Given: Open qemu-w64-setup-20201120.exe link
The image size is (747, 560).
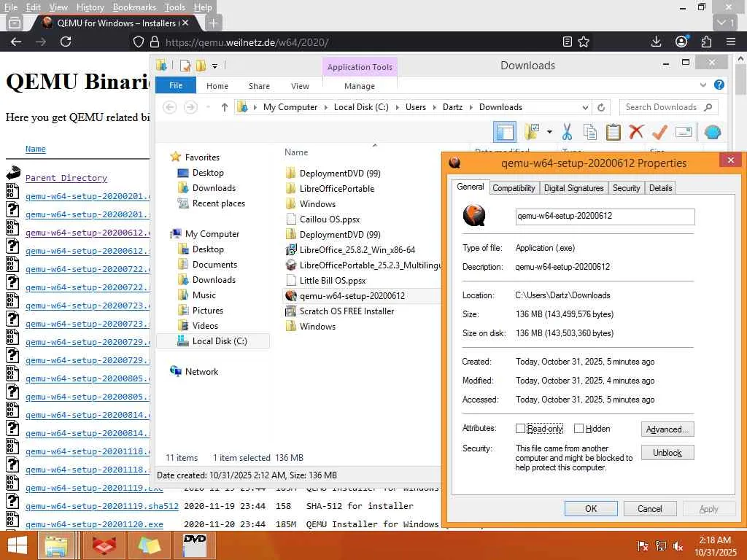Looking at the screenshot, I should (94, 524).
